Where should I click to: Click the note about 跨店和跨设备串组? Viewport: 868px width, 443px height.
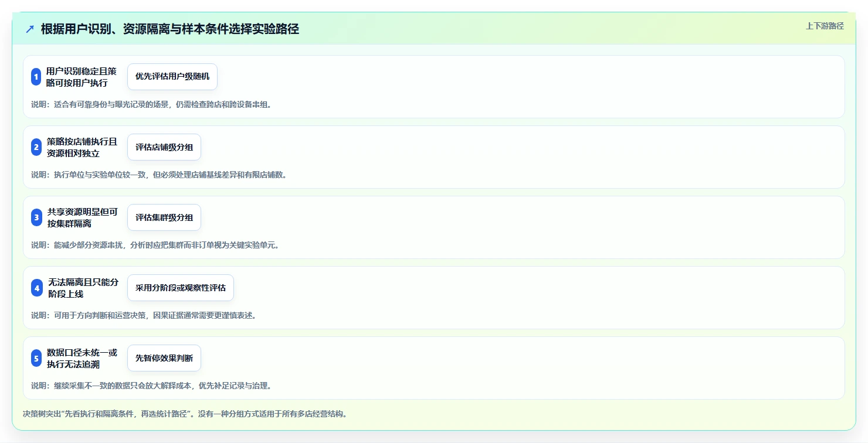click(x=151, y=104)
